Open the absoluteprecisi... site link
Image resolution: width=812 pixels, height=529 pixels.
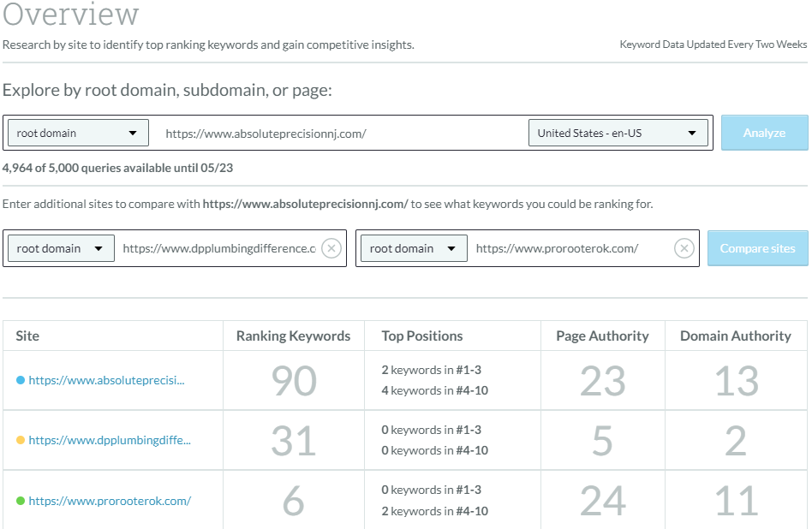coord(107,380)
